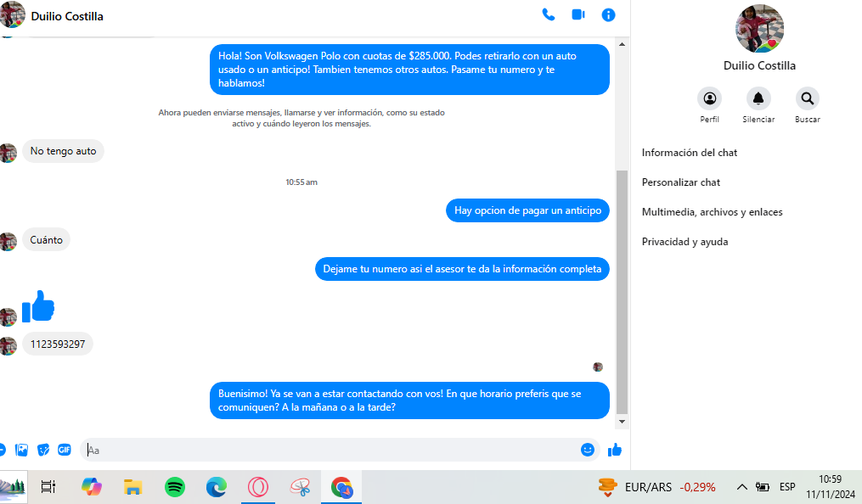Image resolution: width=862 pixels, height=504 pixels.
Task: Show hidden system tray icons chevron
Action: click(x=741, y=487)
